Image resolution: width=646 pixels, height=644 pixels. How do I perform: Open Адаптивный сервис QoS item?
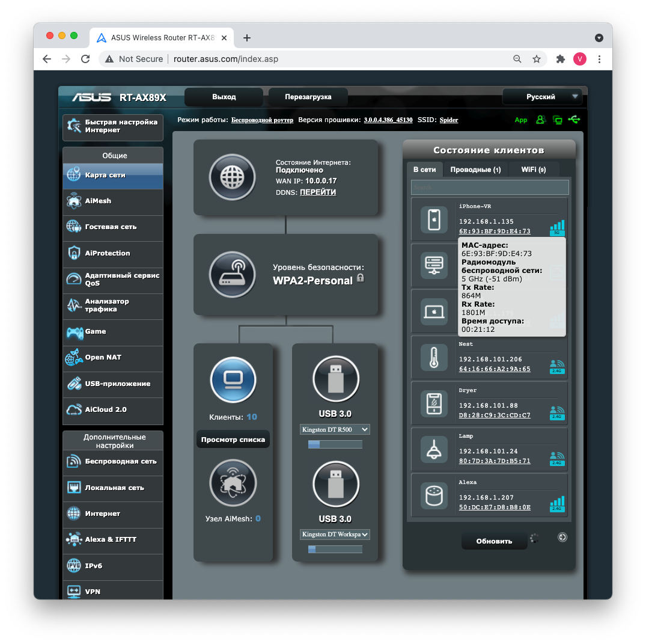click(113, 280)
